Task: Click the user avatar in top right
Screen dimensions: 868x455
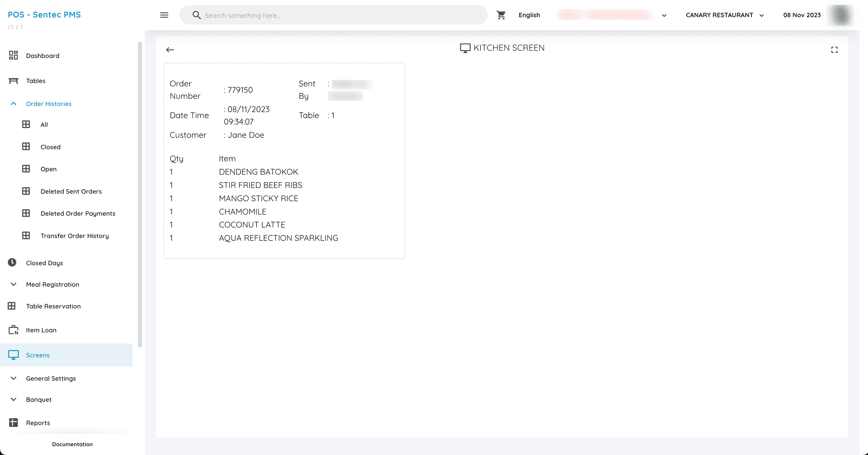Action: [841, 15]
